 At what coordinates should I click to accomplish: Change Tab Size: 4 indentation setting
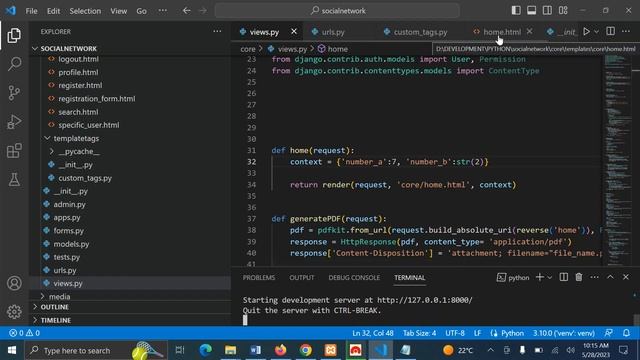point(419,333)
